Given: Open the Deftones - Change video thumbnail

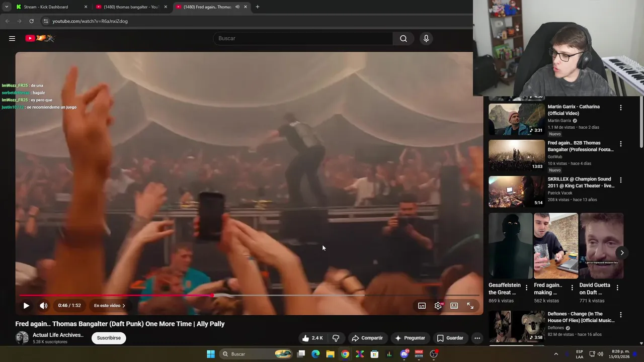Looking at the screenshot, I should click(517, 327).
